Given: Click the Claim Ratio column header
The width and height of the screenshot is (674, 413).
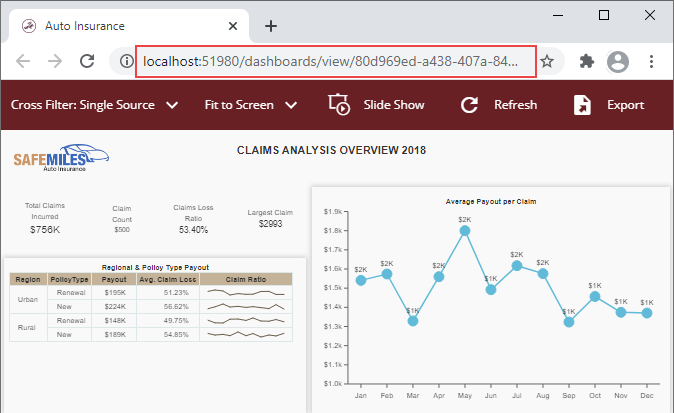Looking at the screenshot, I should point(245,279).
